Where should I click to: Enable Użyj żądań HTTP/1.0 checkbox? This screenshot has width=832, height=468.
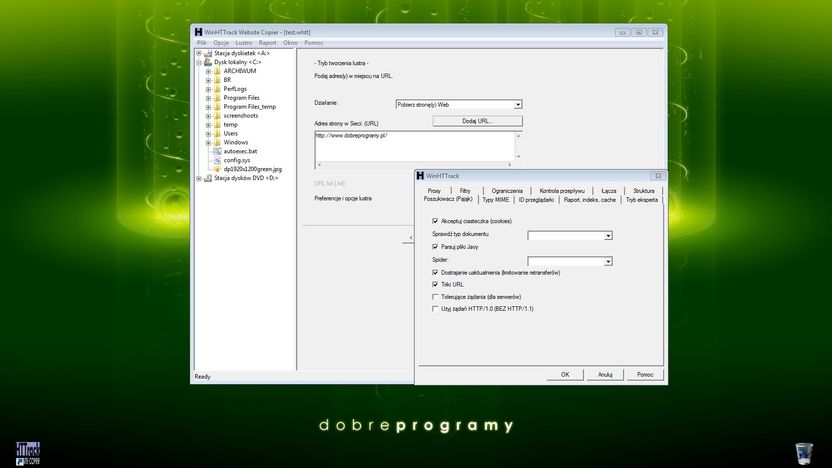point(435,308)
